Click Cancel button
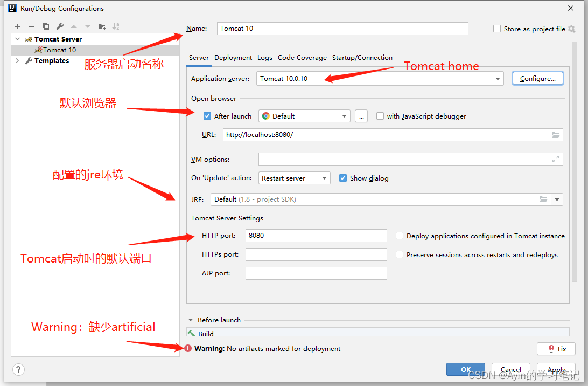This screenshot has width=588, height=386. pyautogui.click(x=511, y=369)
